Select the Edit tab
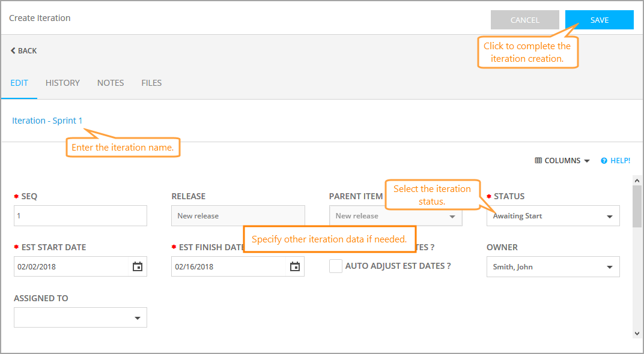Screen dimensions: 644x354 coord(19,83)
